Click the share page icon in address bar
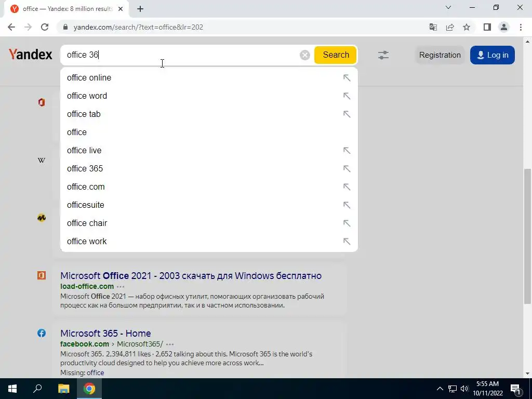 tap(450, 27)
